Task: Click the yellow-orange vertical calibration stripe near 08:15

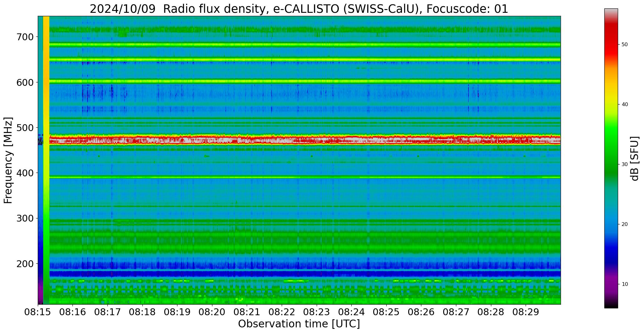Action: coord(46,160)
